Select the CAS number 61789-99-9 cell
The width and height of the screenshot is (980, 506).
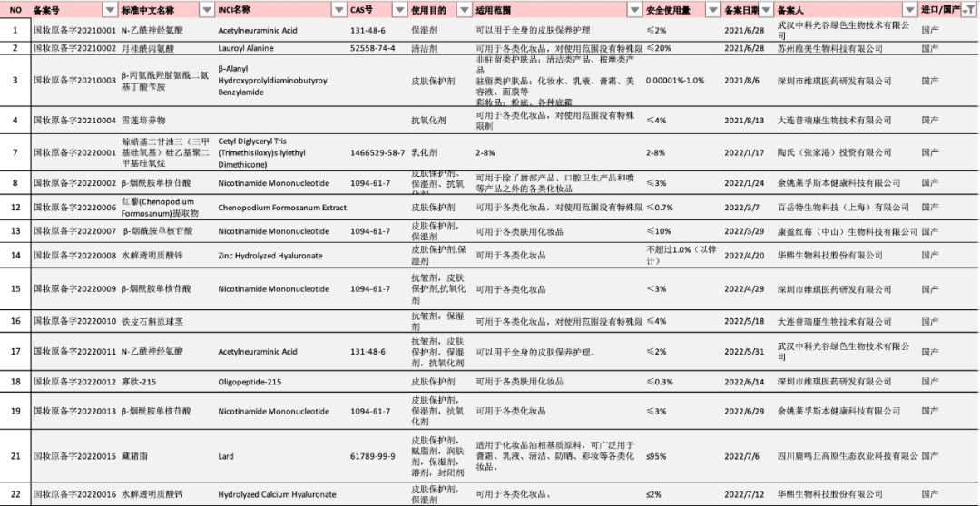point(373,455)
